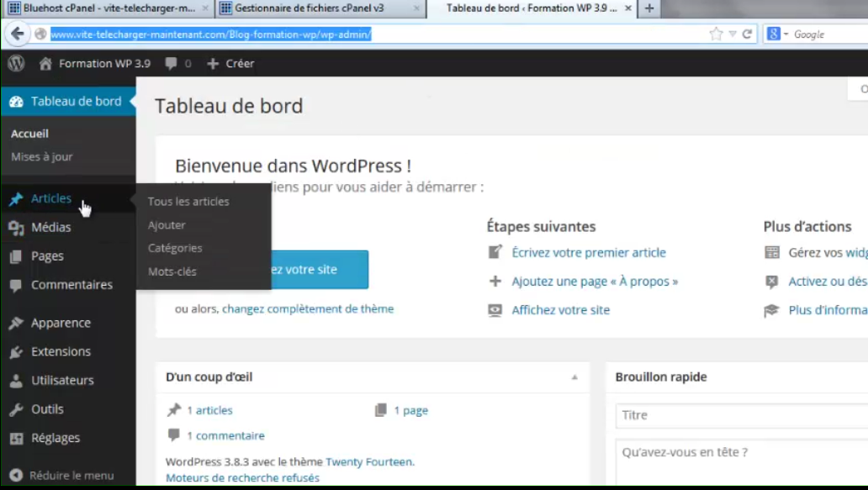Open the 1 commentaire link
This screenshot has height=490, width=868.
(x=225, y=436)
